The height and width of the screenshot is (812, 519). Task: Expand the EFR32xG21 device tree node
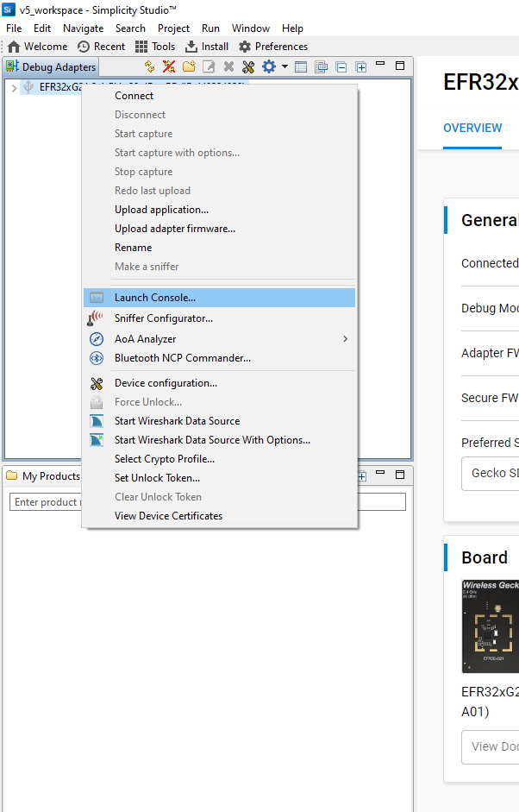pyautogui.click(x=14, y=87)
